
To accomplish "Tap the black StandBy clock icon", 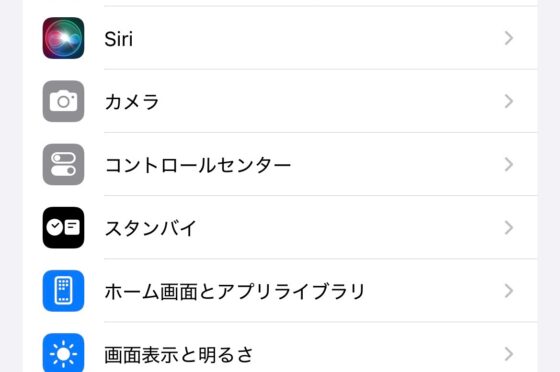I will tap(64, 227).
